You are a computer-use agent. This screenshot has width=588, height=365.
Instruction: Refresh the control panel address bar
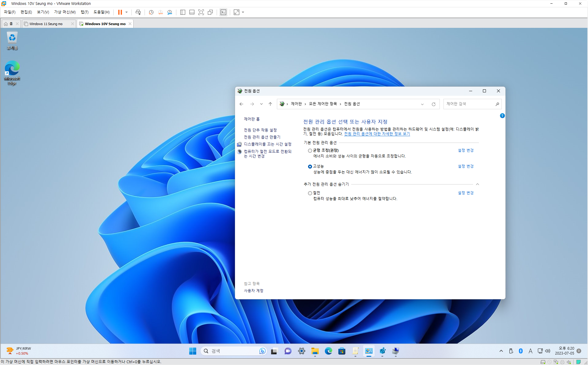tap(433, 104)
